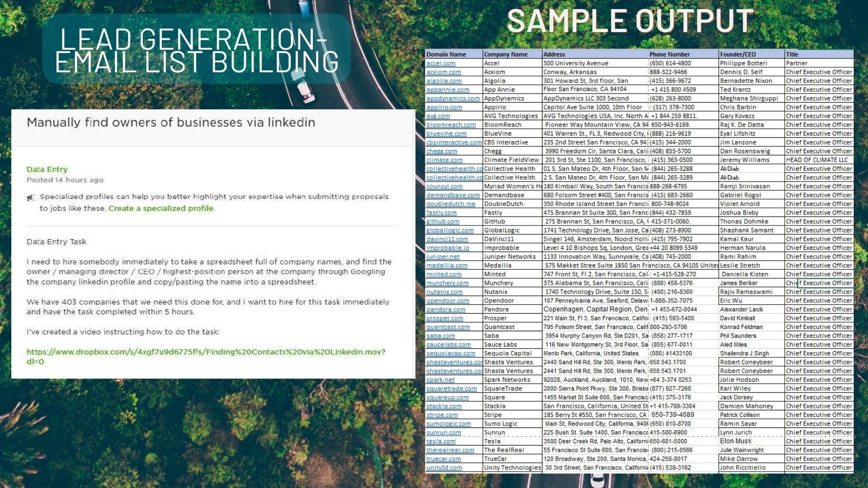
Task: Click the megaphone icon beside Specialized profiles
Action: (x=31, y=197)
